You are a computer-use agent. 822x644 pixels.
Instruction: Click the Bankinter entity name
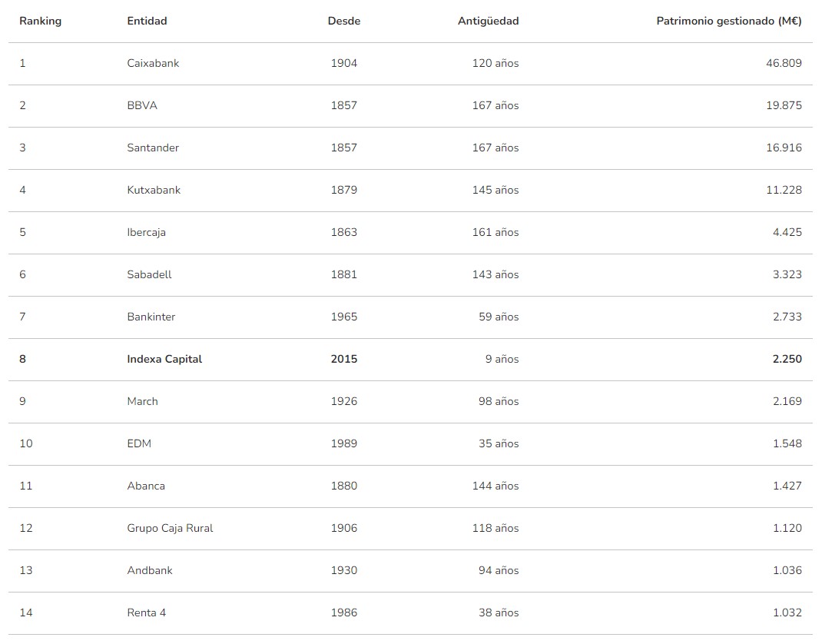pyautogui.click(x=151, y=317)
